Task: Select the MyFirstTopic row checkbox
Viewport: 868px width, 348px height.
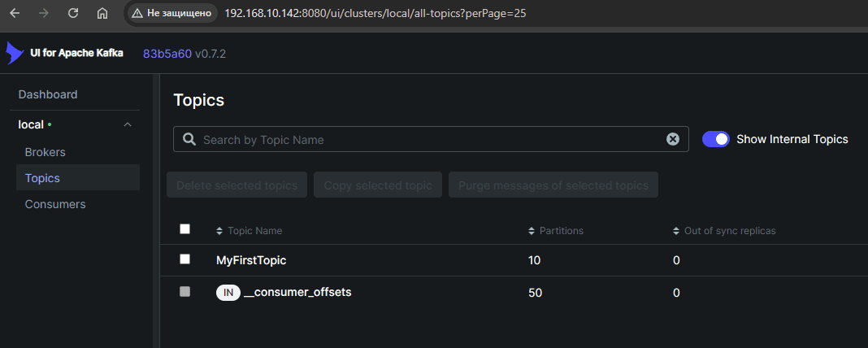Action: [184, 259]
